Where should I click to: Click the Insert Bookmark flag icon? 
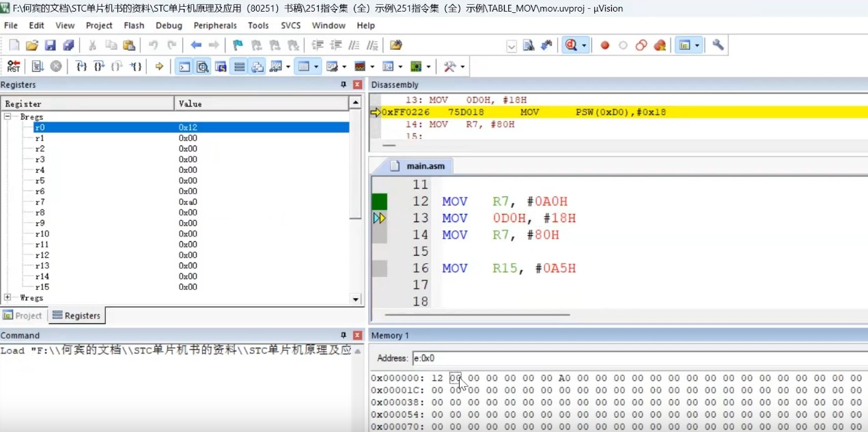point(238,45)
